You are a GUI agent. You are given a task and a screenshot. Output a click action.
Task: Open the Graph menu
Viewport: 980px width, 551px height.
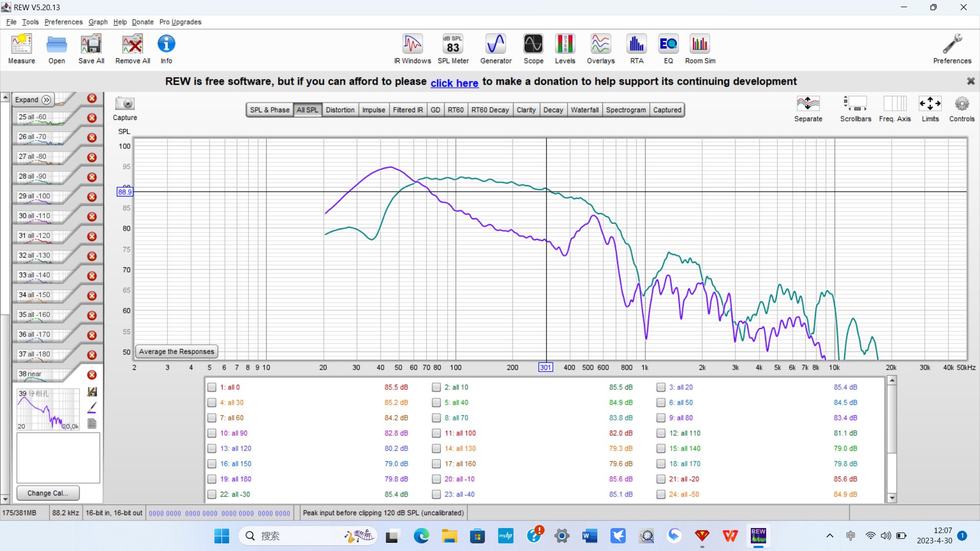[98, 22]
